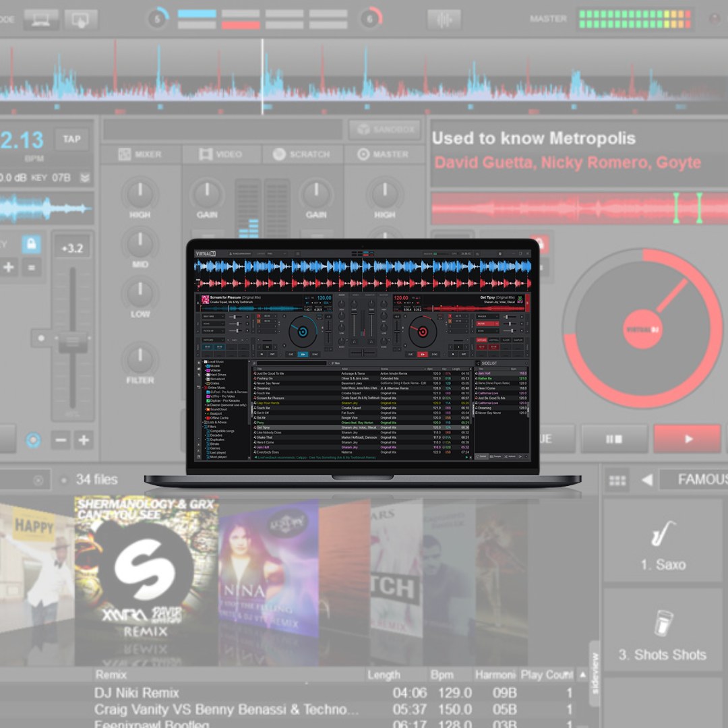The image size is (728, 728).
Task: Switch to the background VIDEO tab
Action: coord(221,154)
